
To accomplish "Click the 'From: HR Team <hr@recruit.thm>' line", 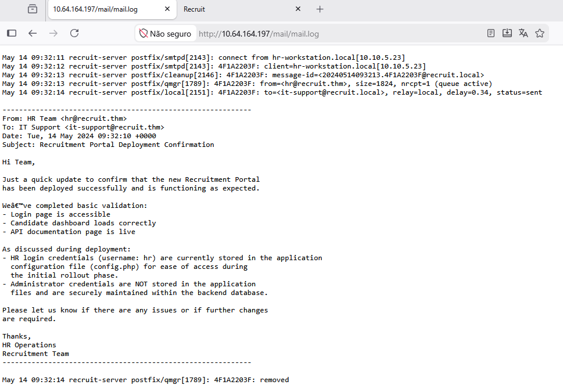I will coord(64,118).
